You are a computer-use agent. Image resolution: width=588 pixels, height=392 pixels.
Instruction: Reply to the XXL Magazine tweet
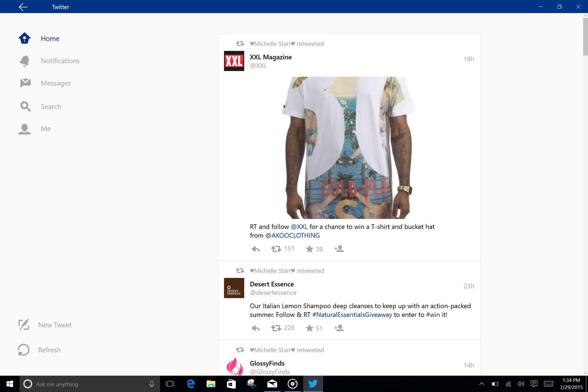tap(255, 248)
